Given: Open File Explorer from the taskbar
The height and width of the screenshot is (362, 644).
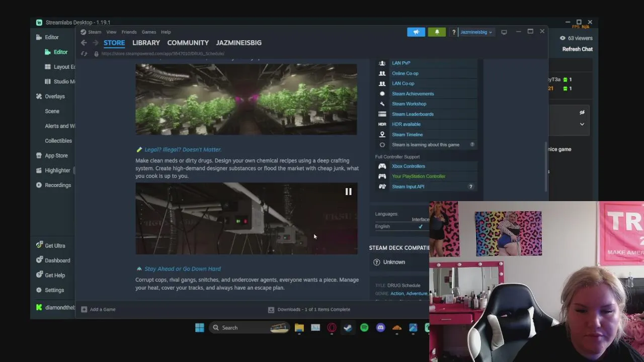Looking at the screenshot, I should 299,328.
